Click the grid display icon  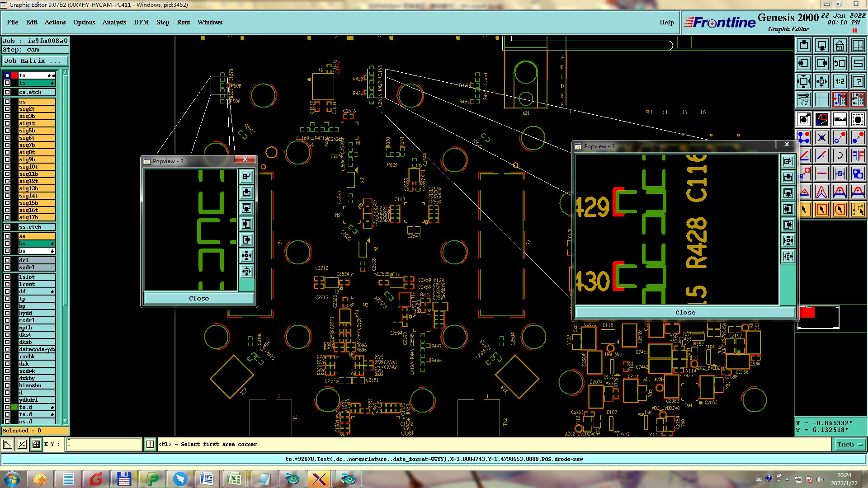tap(821, 99)
